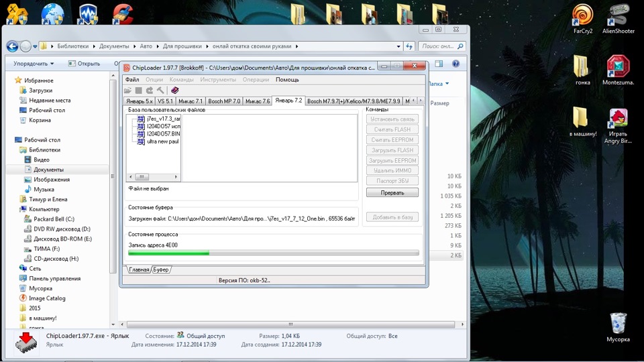Image resolution: width=644 pixels, height=362 pixels.
Task: Open Панель управления in navigation pane
Action: pyautogui.click(x=54, y=278)
